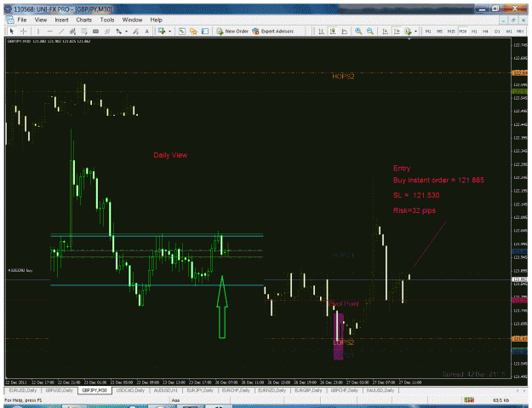Switch to GBPUSD,Daily chart tab
Viewport: 532px width, 408px height.
click(59, 390)
